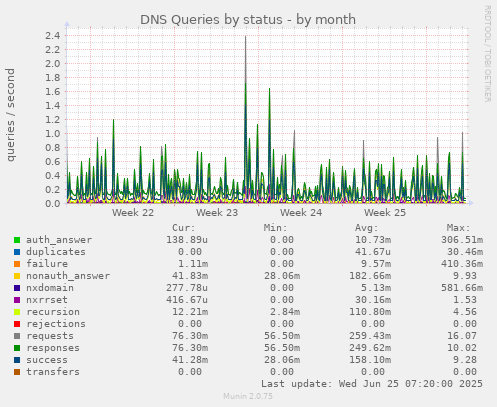The height and width of the screenshot is (407, 497).
Task: Click the 2.4 y-axis tick label
Action: click(52, 35)
